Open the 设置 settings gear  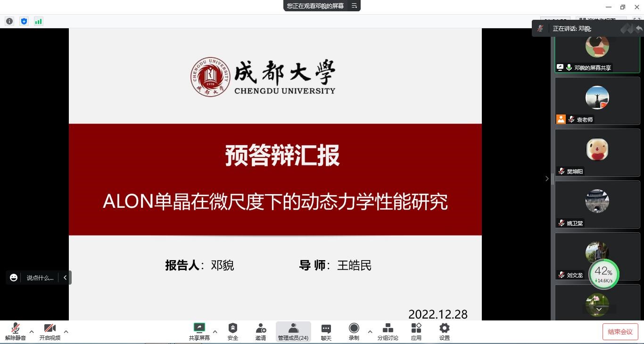pyautogui.click(x=444, y=331)
